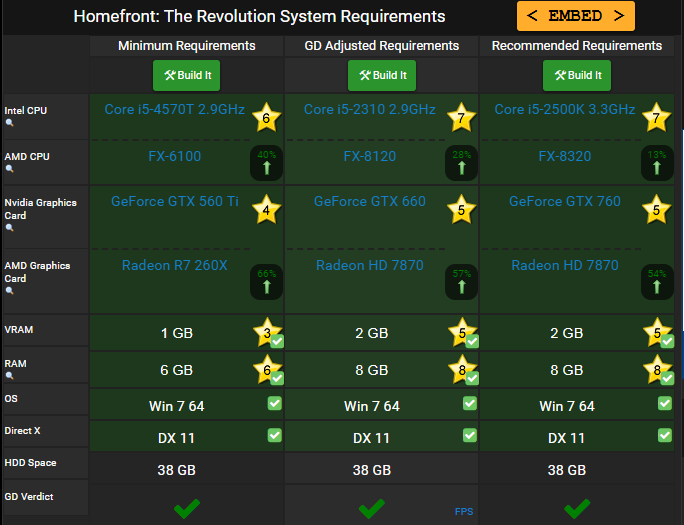Screen dimensions: 684x525
Task: Click the HDD Space row label
Action: coord(30,463)
